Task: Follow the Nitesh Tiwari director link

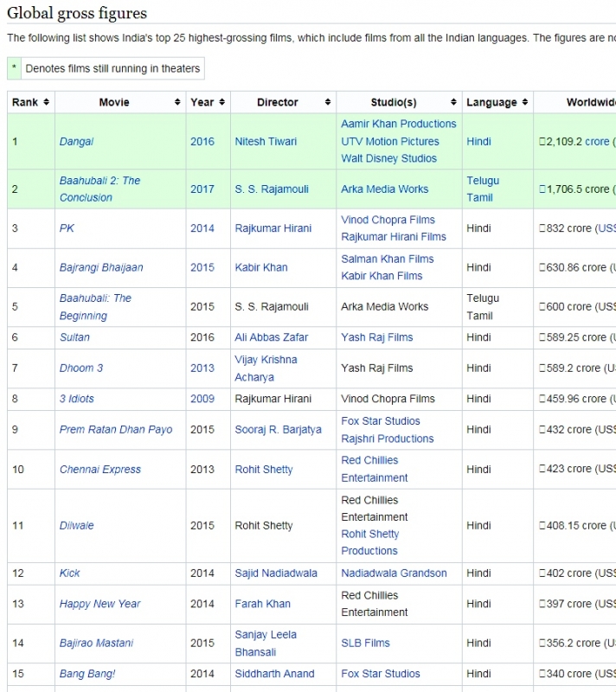Action: tap(266, 142)
